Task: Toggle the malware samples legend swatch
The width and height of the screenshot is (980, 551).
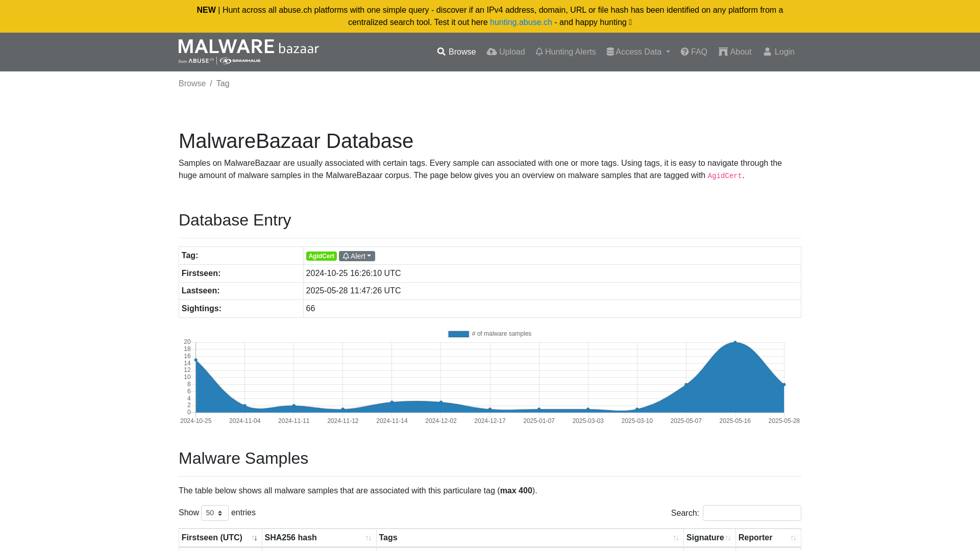Action: coord(458,334)
